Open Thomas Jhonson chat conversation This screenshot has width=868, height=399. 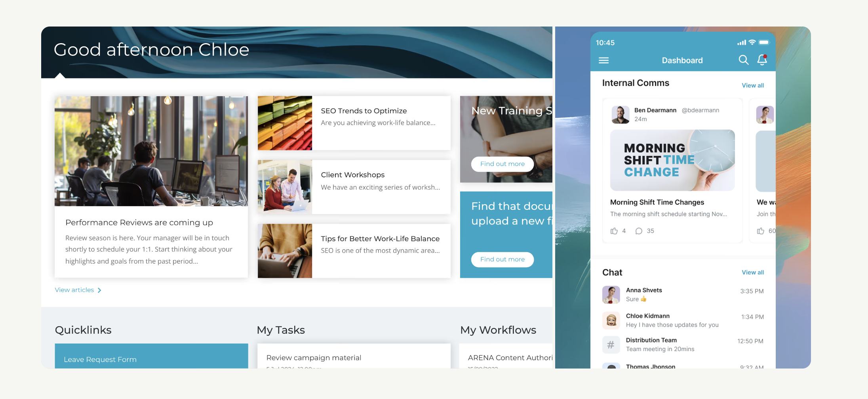(x=683, y=366)
